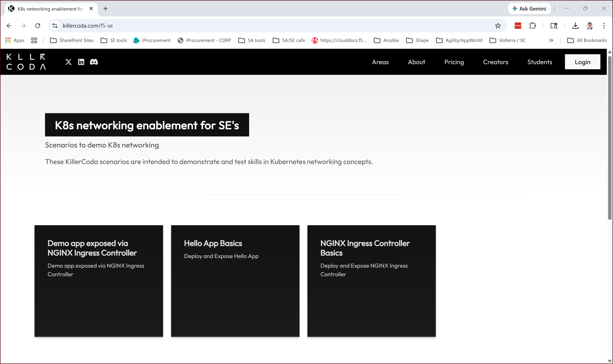613x364 pixels.
Task: Open Killercoda X (Twitter) social link
Action: click(x=68, y=62)
